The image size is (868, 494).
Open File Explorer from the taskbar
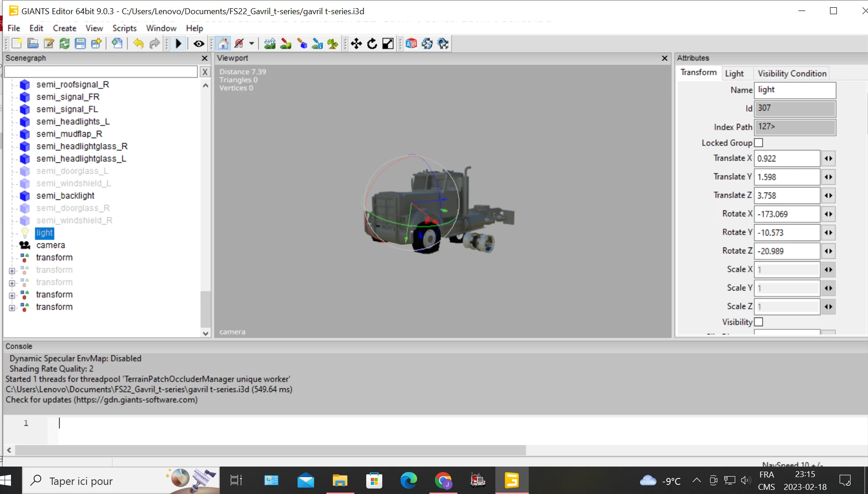[x=340, y=481]
